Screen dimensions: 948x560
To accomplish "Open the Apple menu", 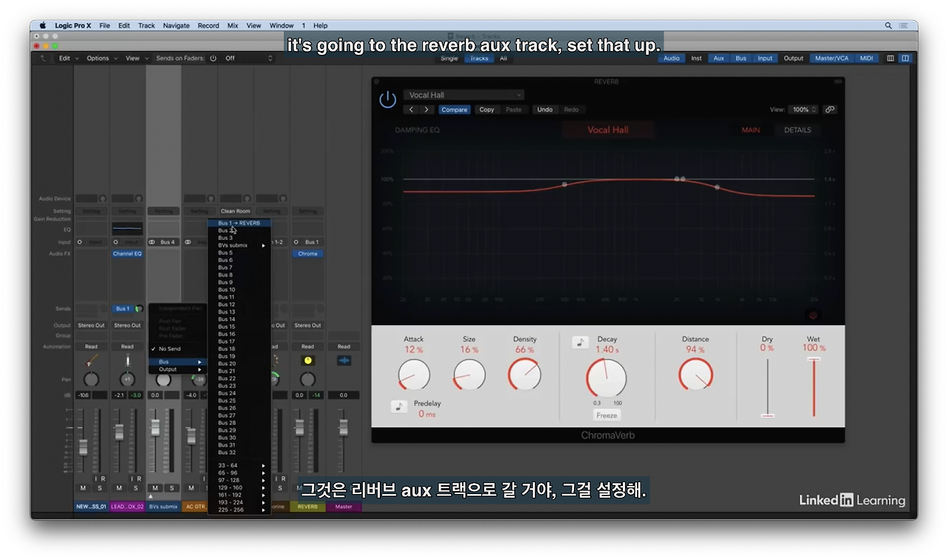I will point(42,25).
